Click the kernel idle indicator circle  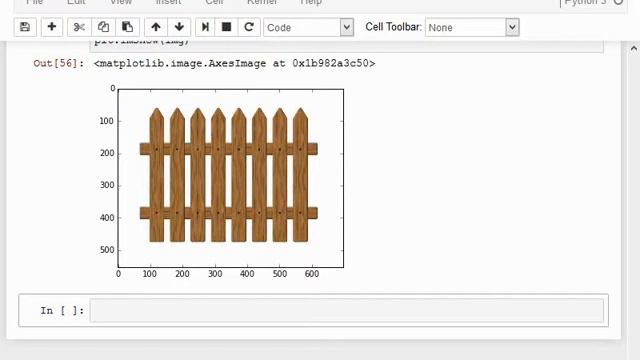pos(618,1)
